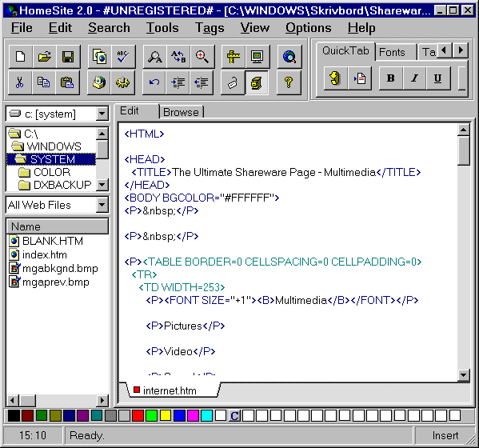
Task: Select the DXBACKUP folder
Action: 55,185
